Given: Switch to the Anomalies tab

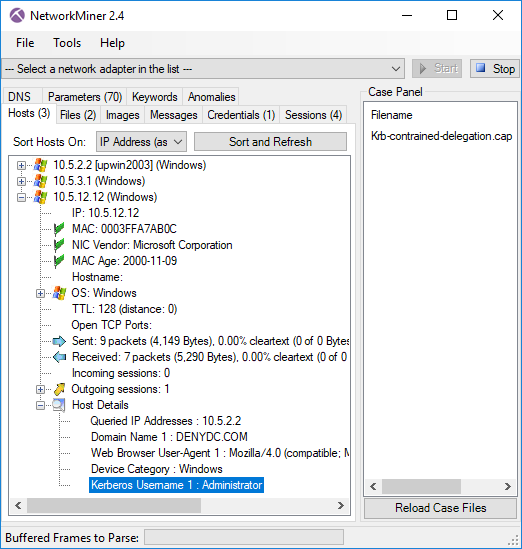Looking at the screenshot, I should (x=211, y=97).
